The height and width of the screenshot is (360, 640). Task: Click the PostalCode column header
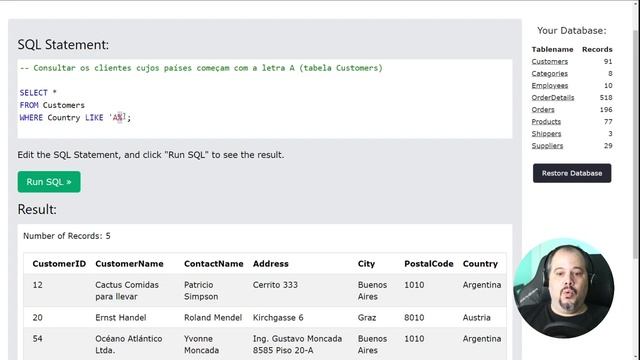click(429, 264)
